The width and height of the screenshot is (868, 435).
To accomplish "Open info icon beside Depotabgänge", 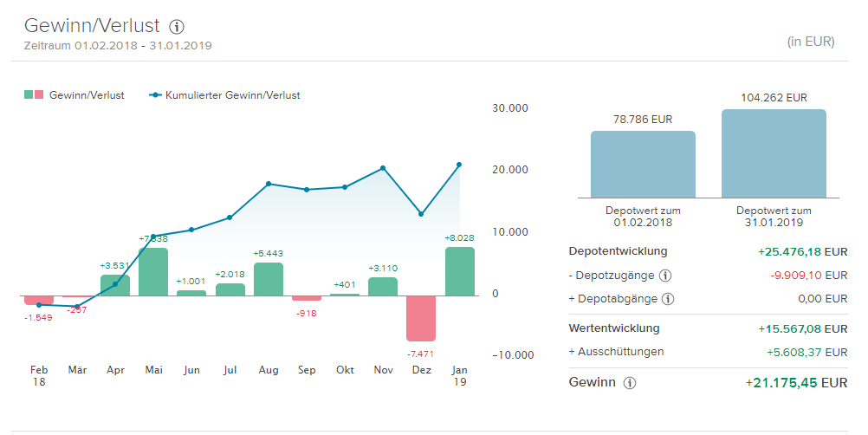I will [x=667, y=299].
